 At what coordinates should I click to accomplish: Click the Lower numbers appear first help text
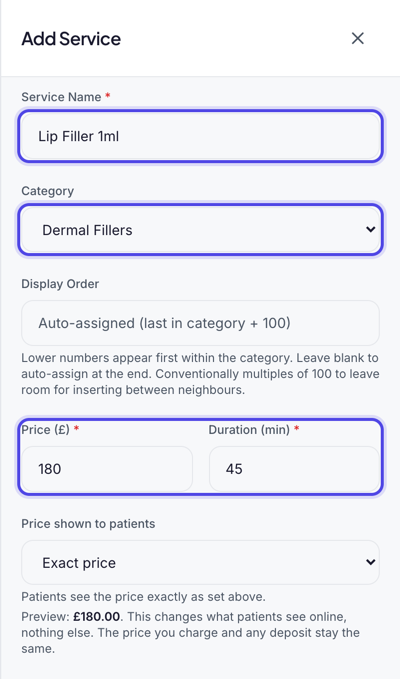pos(200,374)
